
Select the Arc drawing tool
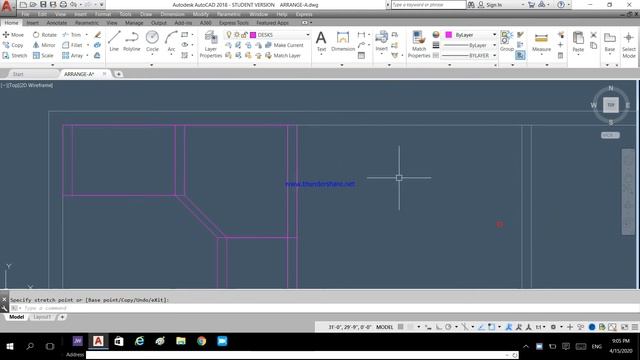tap(171, 41)
